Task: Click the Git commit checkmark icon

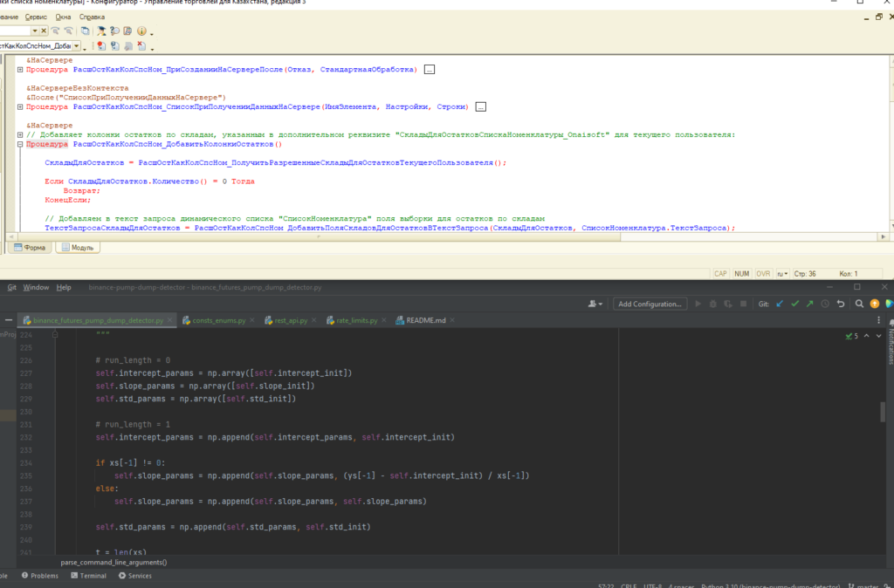Action: tap(795, 304)
